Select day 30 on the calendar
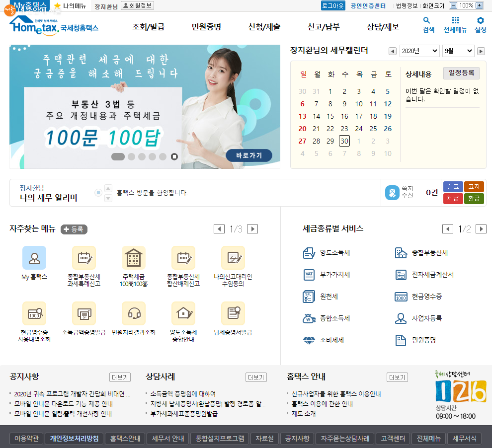 pos(344,141)
